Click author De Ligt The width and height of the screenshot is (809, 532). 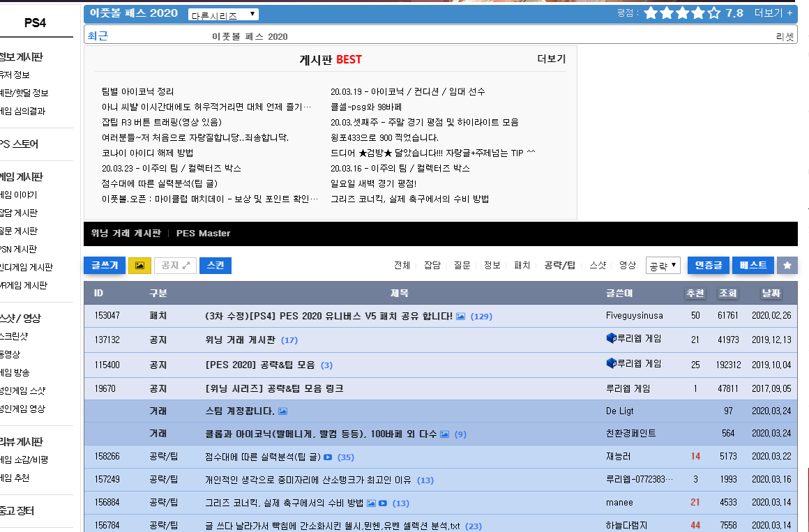[x=619, y=411]
